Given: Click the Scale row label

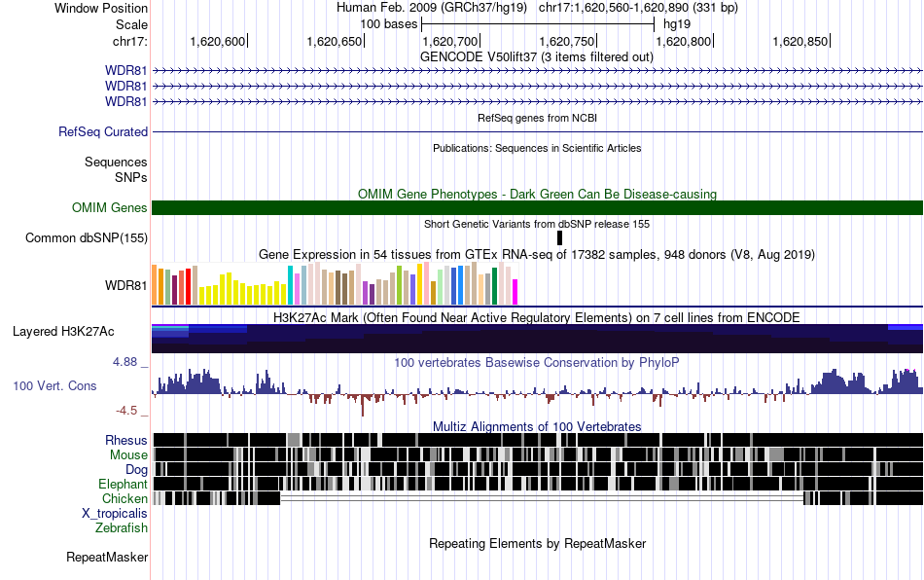Looking at the screenshot, I should coord(131,24).
